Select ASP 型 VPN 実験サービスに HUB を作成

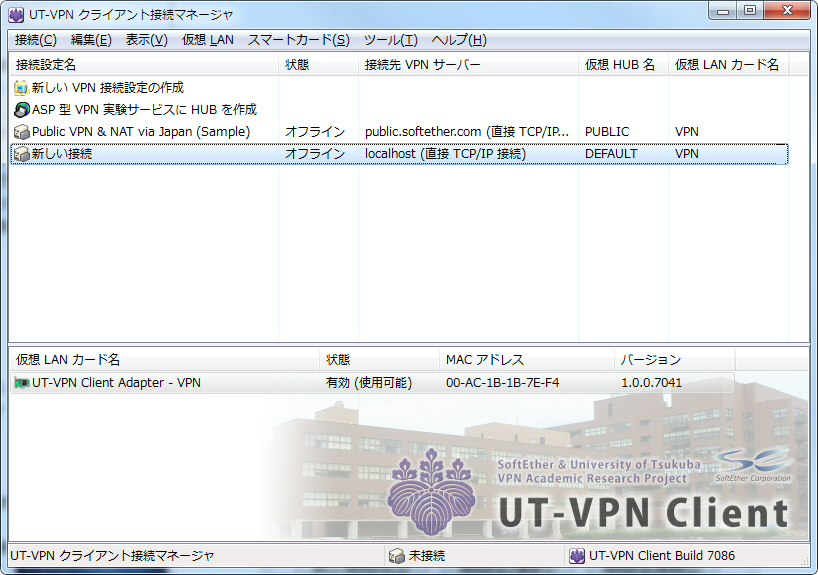click(x=145, y=110)
